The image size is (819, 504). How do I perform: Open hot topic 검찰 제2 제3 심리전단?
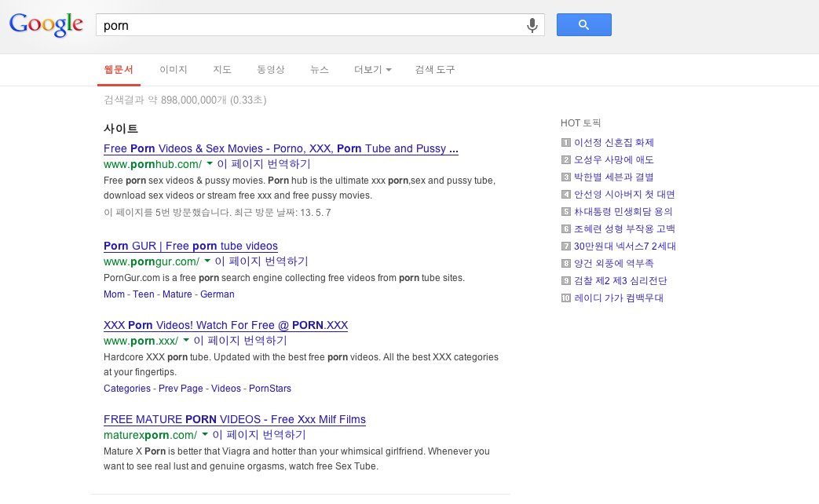[620, 280]
